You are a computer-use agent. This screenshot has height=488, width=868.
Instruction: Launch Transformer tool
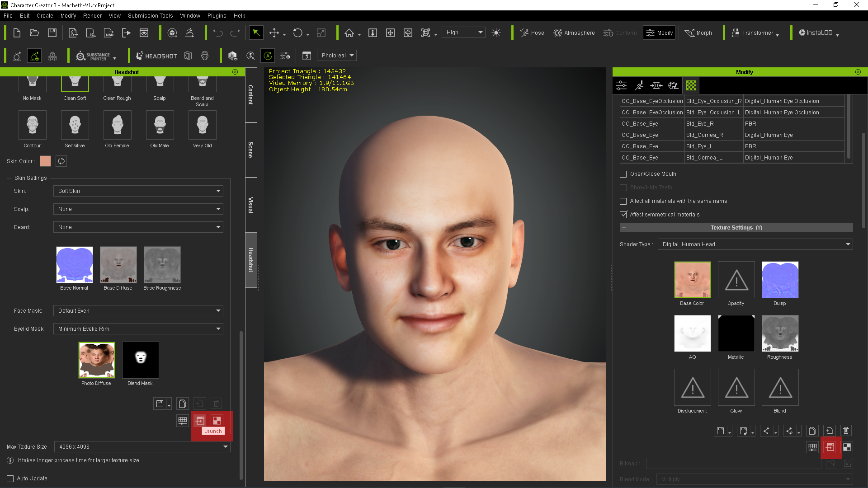pos(755,33)
